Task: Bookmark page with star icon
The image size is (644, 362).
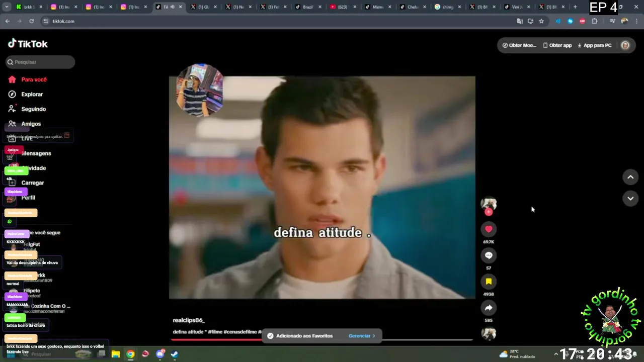Action: pyautogui.click(x=541, y=21)
